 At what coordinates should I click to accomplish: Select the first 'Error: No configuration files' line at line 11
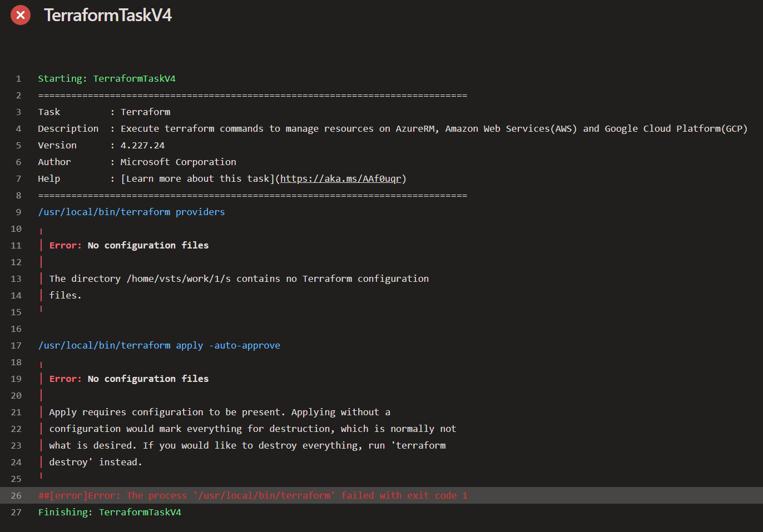point(129,245)
